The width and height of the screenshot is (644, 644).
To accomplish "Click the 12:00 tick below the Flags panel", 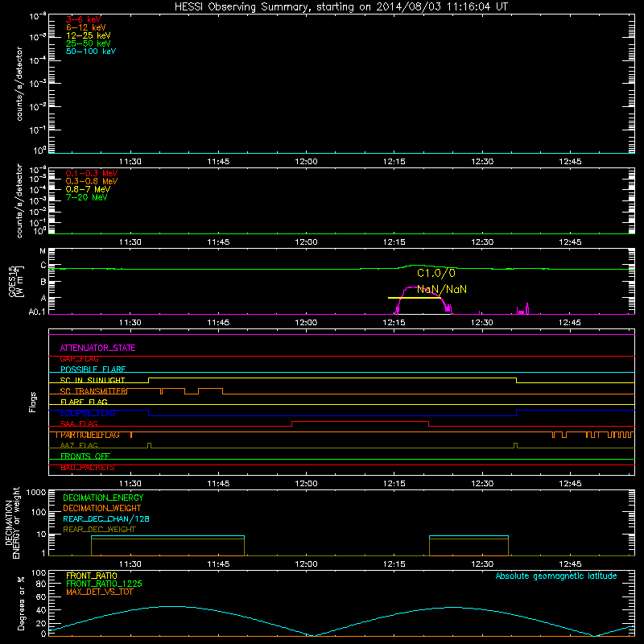I will click(307, 484).
